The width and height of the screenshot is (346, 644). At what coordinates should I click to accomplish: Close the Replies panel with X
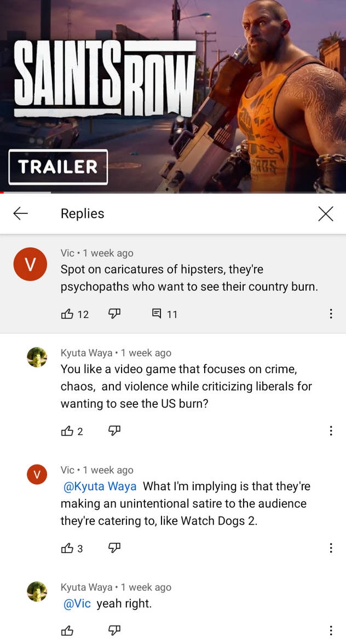pyautogui.click(x=325, y=213)
